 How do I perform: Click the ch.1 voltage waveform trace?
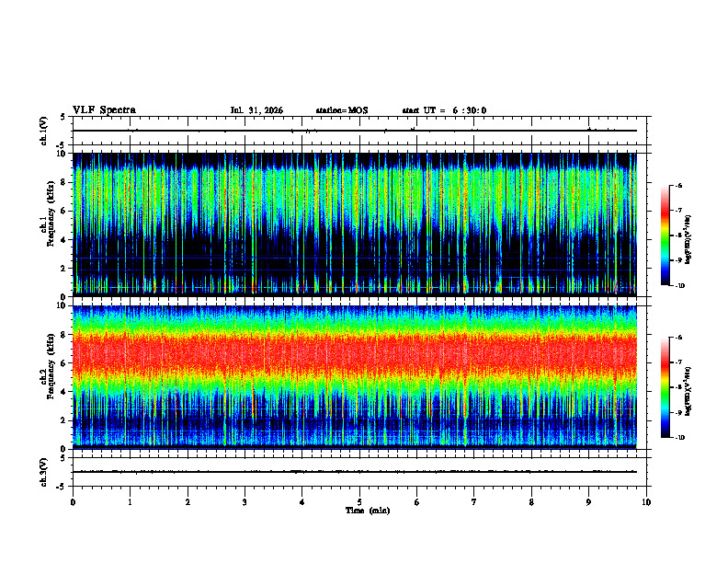(355, 131)
